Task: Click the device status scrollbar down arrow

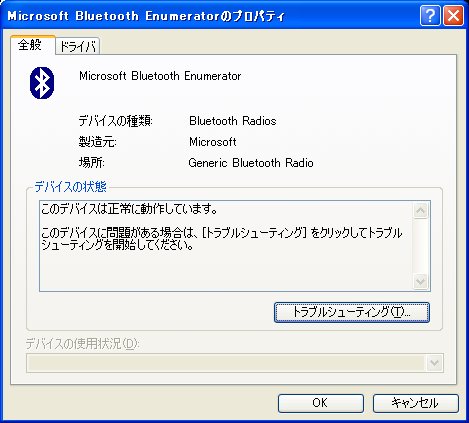Action: point(420,282)
